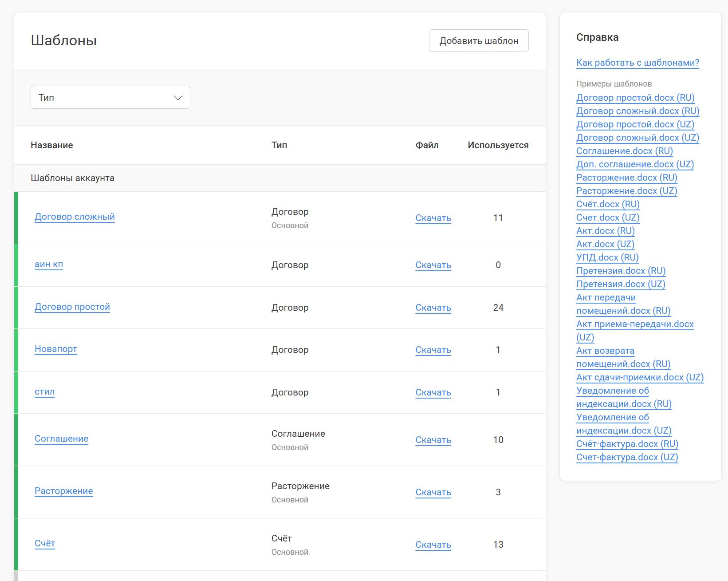
Task: Open the Договор сложный template
Action: 75,217
